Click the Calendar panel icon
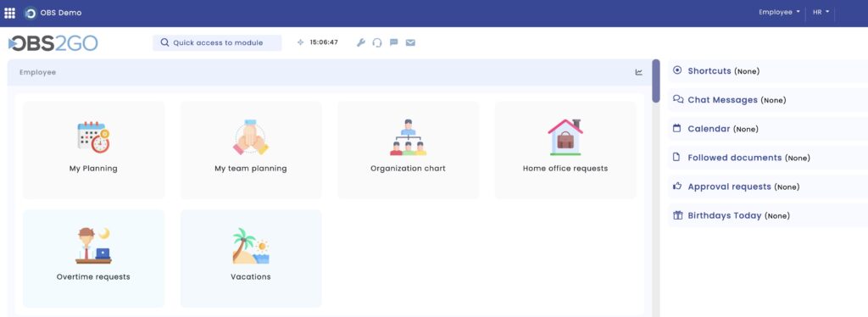 (676, 128)
